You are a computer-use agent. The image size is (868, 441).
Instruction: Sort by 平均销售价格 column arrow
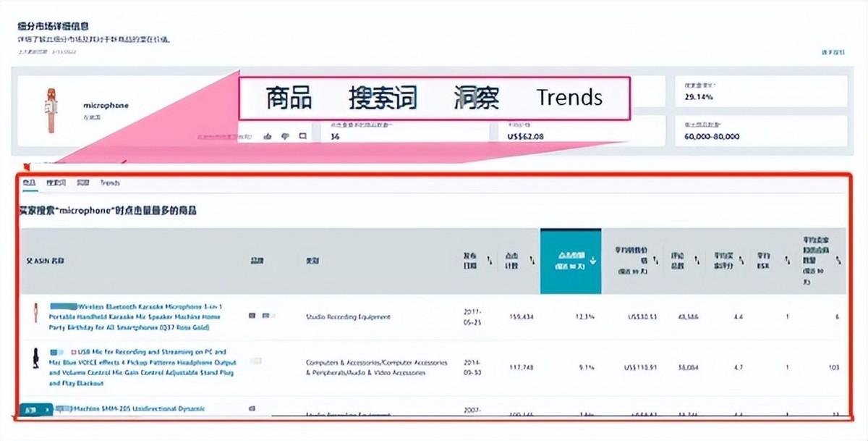click(655, 261)
